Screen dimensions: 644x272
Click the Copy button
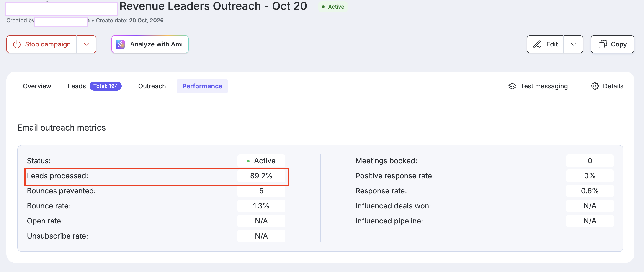point(612,44)
